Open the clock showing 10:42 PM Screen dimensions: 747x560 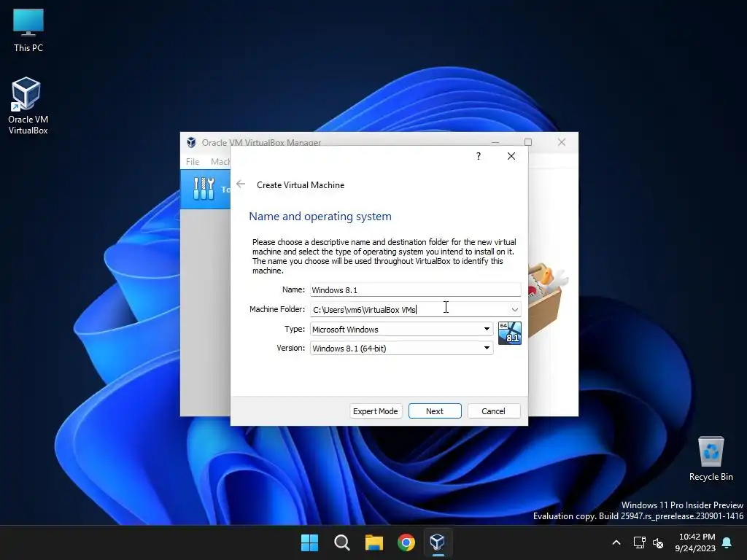[x=695, y=542]
